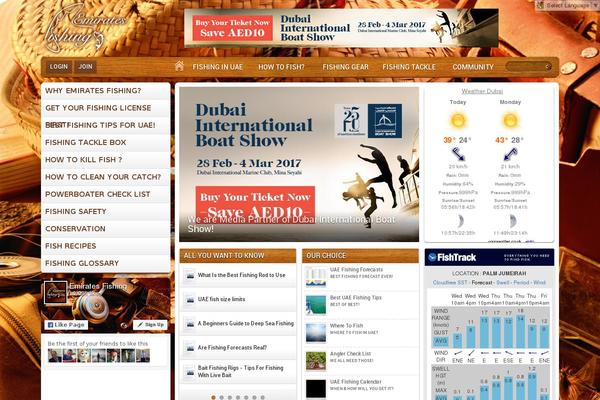Click Today's wind direction arrow icon
The image size is (600, 400).
coord(458,154)
